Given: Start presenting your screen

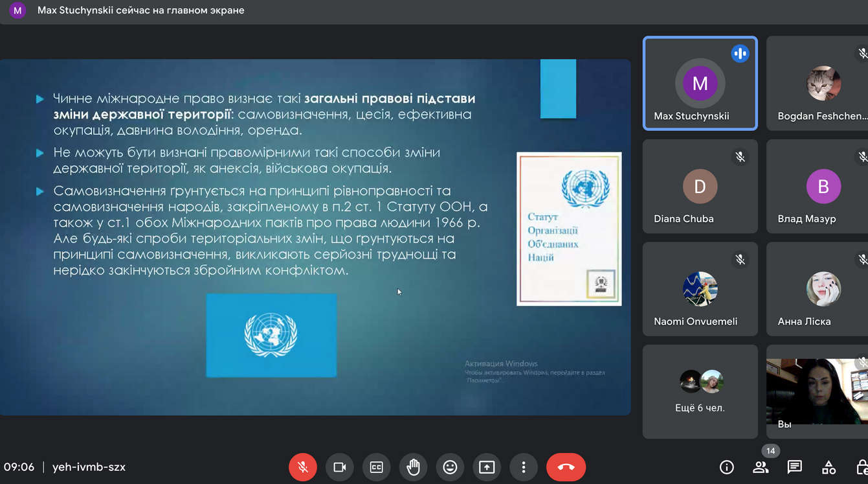Looking at the screenshot, I should pos(487,467).
